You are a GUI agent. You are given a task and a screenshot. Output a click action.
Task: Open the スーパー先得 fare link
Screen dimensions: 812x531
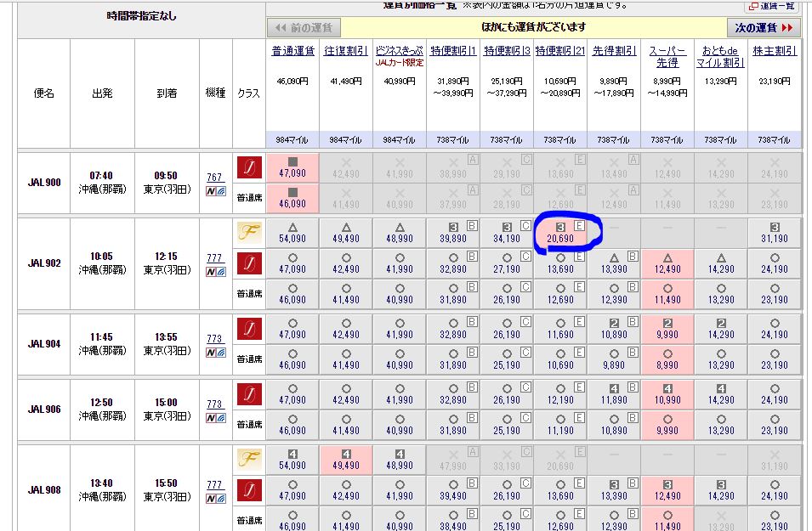coord(667,56)
